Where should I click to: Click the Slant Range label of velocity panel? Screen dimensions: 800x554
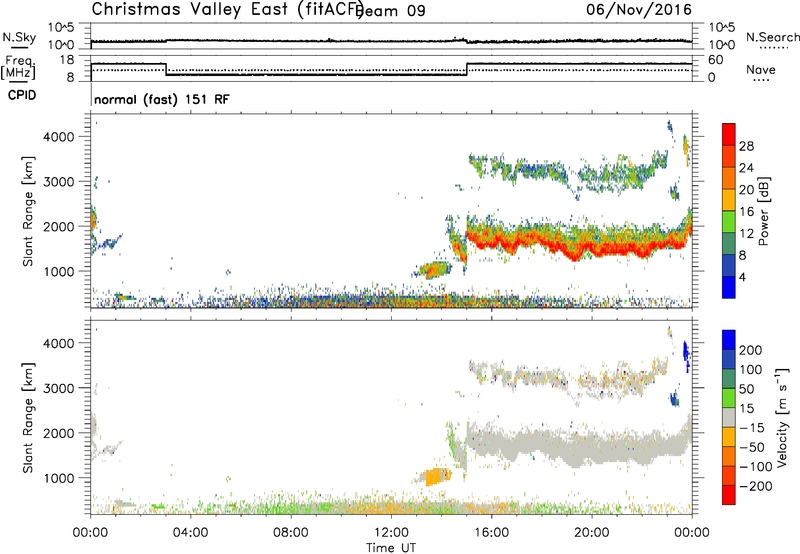28,418
